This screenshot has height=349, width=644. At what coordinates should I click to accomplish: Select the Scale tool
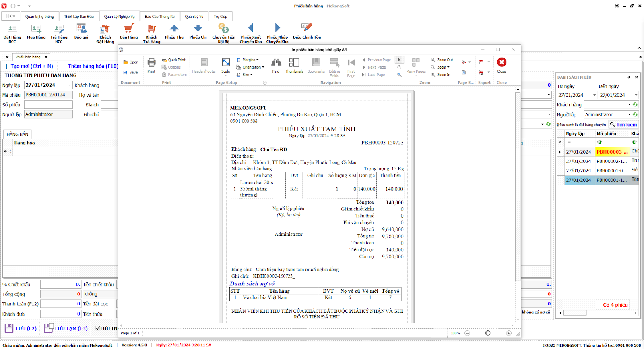pos(226,65)
